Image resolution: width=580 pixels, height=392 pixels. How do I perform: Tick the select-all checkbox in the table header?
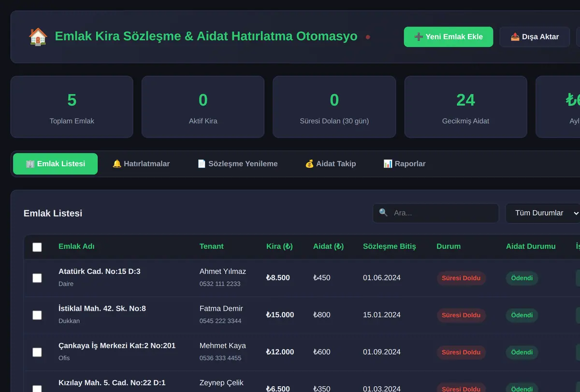(x=37, y=247)
